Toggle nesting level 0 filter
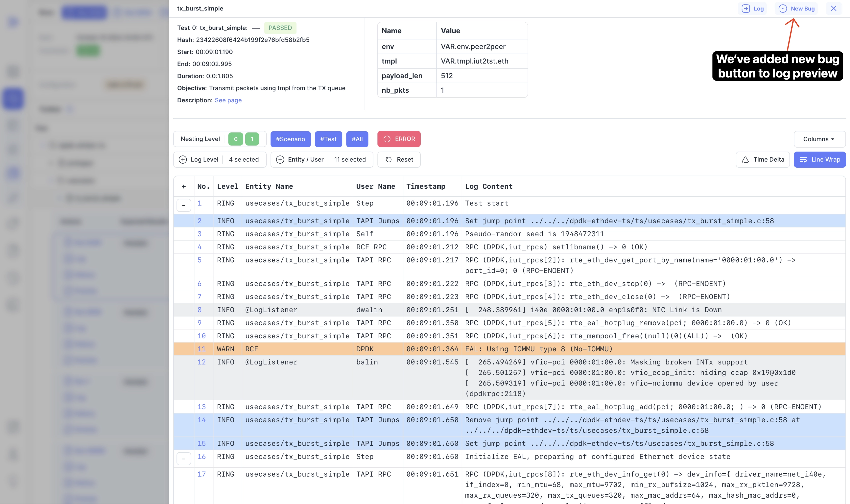 (235, 139)
